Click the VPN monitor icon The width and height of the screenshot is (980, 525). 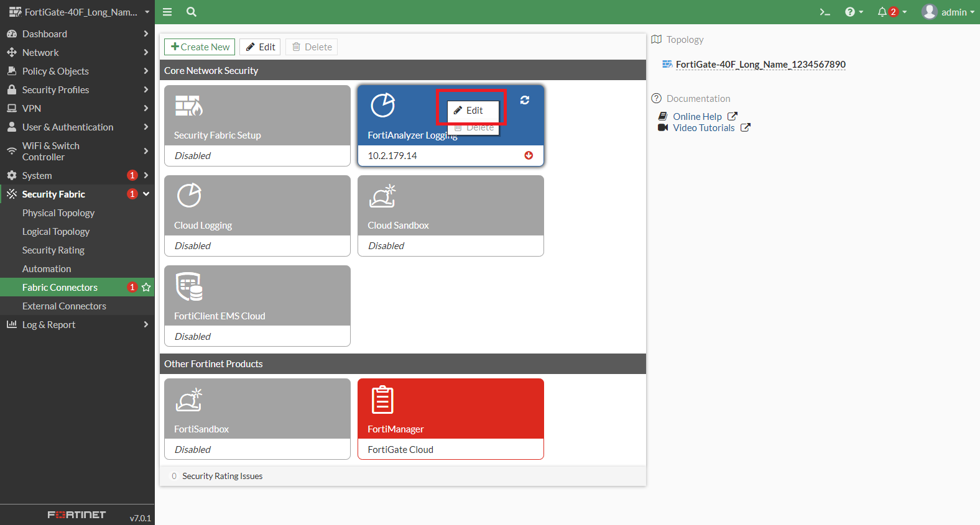(x=12, y=108)
